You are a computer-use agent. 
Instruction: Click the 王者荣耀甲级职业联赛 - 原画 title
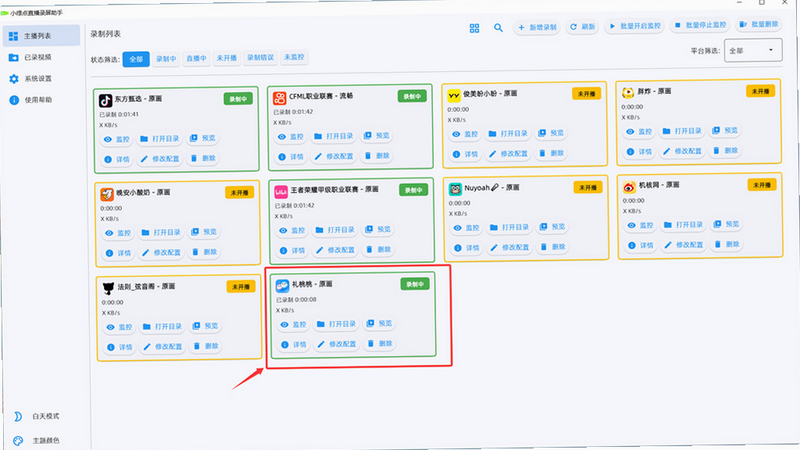point(335,189)
